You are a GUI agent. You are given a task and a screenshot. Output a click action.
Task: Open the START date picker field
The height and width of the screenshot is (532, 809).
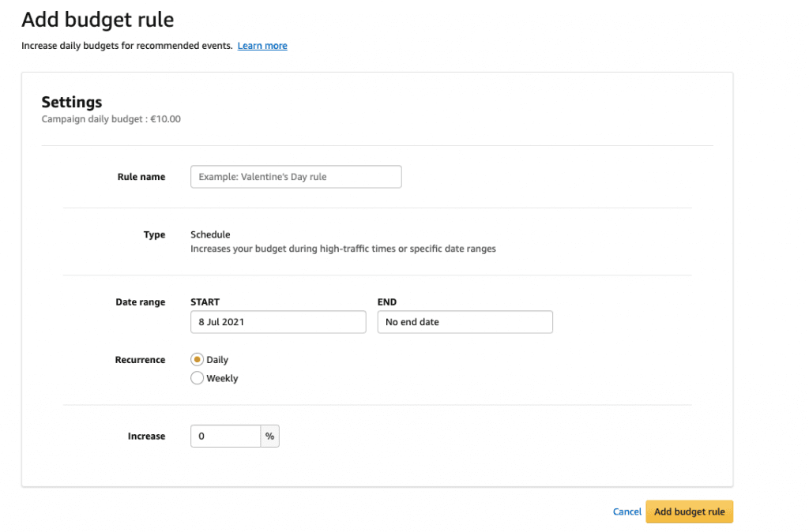pyautogui.click(x=278, y=322)
